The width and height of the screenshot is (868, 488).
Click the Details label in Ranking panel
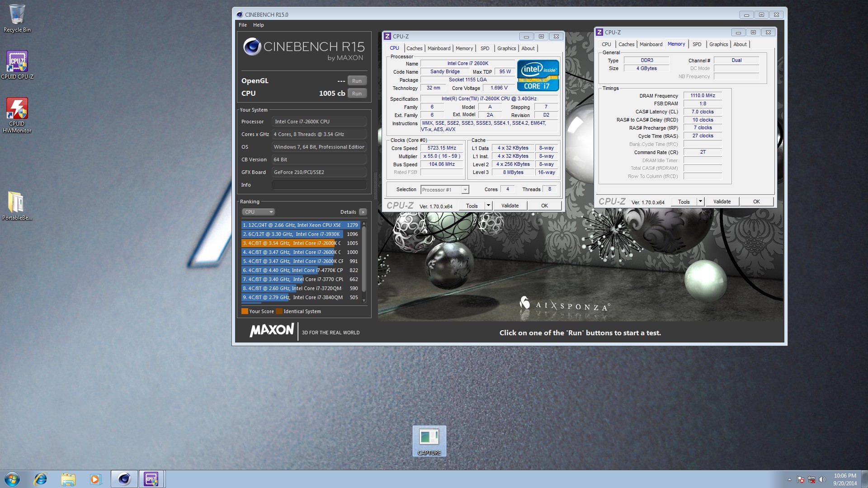click(x=348, y=212)
